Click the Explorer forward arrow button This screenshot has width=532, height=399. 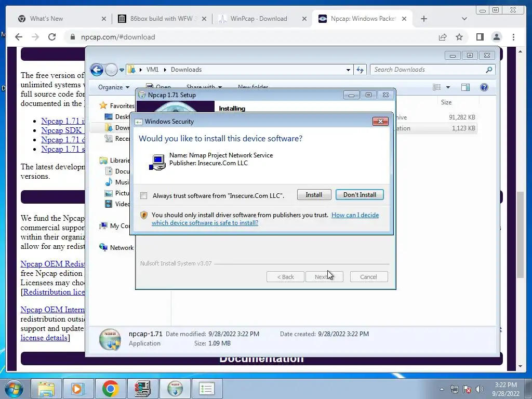[x=111, y=70]
